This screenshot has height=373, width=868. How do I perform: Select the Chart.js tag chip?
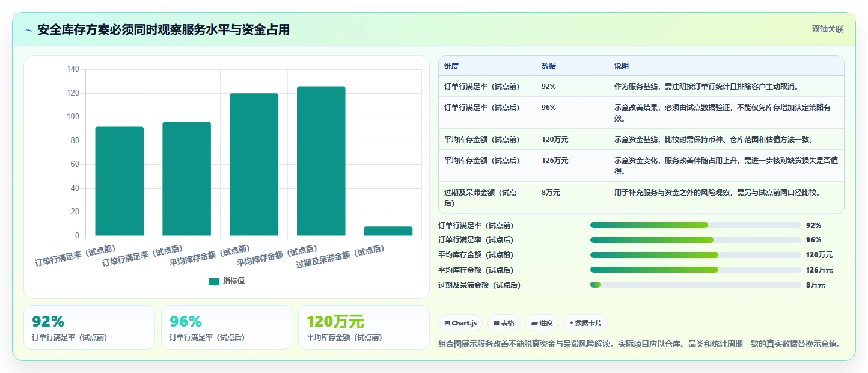[x=460, y=323]
